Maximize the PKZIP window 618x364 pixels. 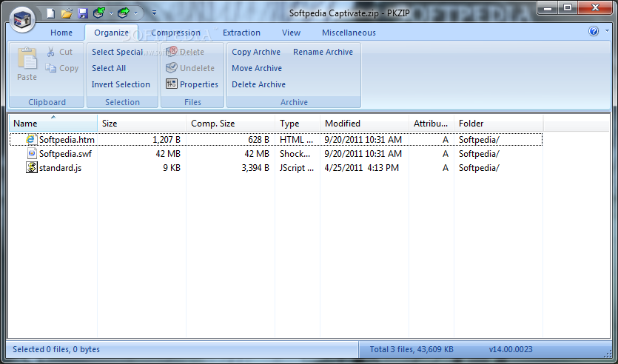pos(568,7)
